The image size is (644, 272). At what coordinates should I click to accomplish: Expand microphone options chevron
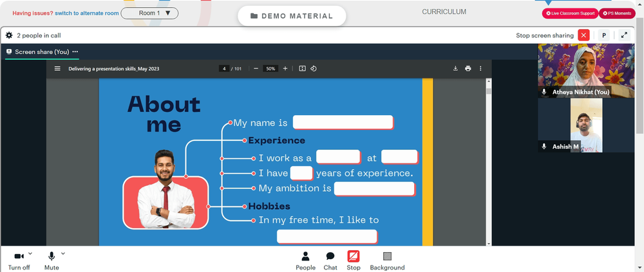coord(63,253)
